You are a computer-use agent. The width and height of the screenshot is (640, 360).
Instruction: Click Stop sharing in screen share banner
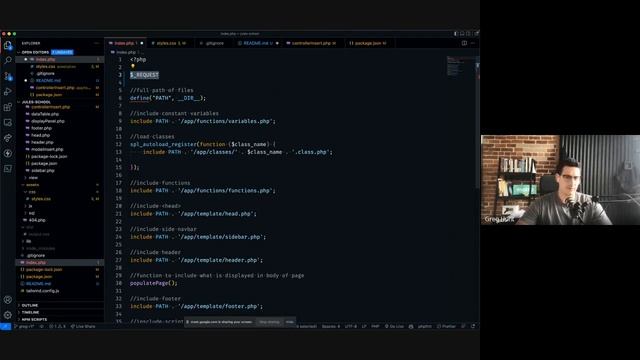click(x=269, y=322)
